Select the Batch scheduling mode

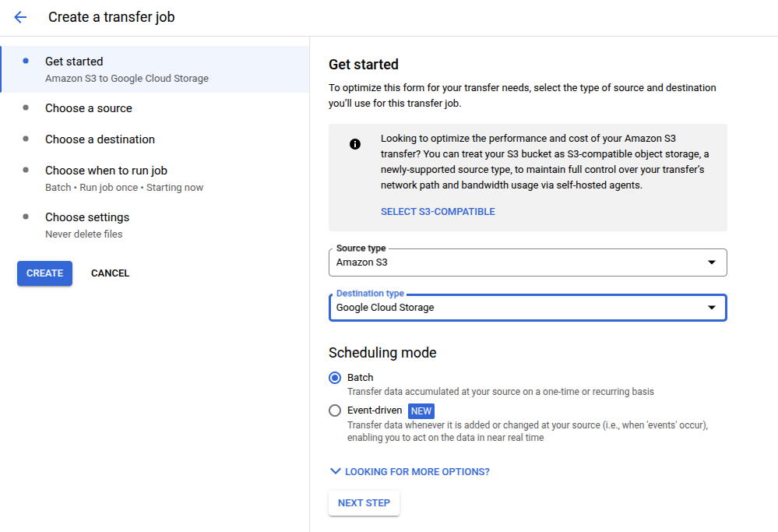tap(335, 378)
